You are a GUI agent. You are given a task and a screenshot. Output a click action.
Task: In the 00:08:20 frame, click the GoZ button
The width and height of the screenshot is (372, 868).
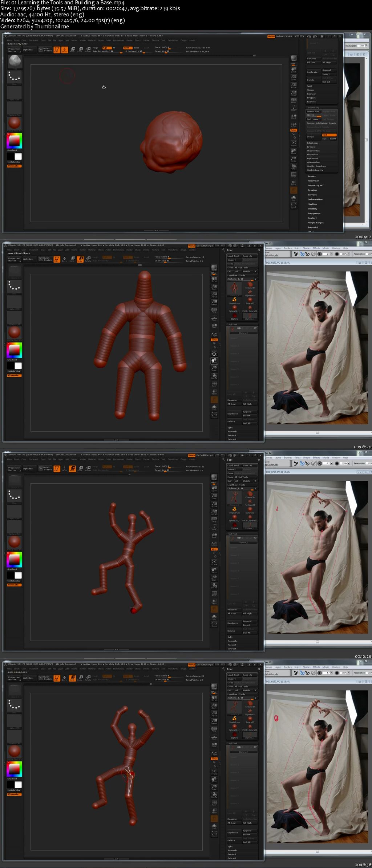230,272
